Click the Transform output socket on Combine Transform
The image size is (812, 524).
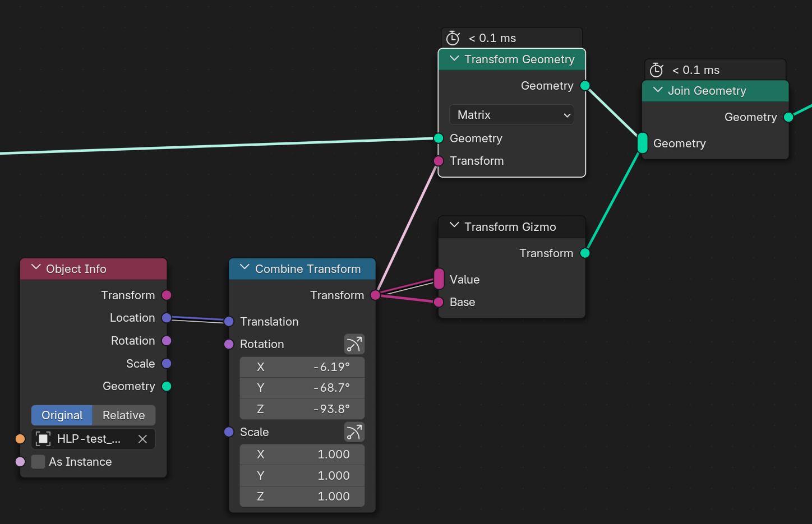click(375, 295)
